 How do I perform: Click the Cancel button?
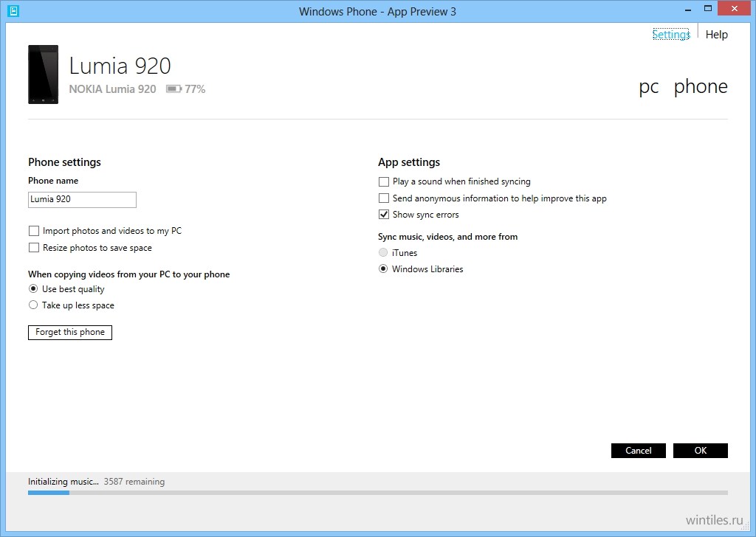coord(639,451)
